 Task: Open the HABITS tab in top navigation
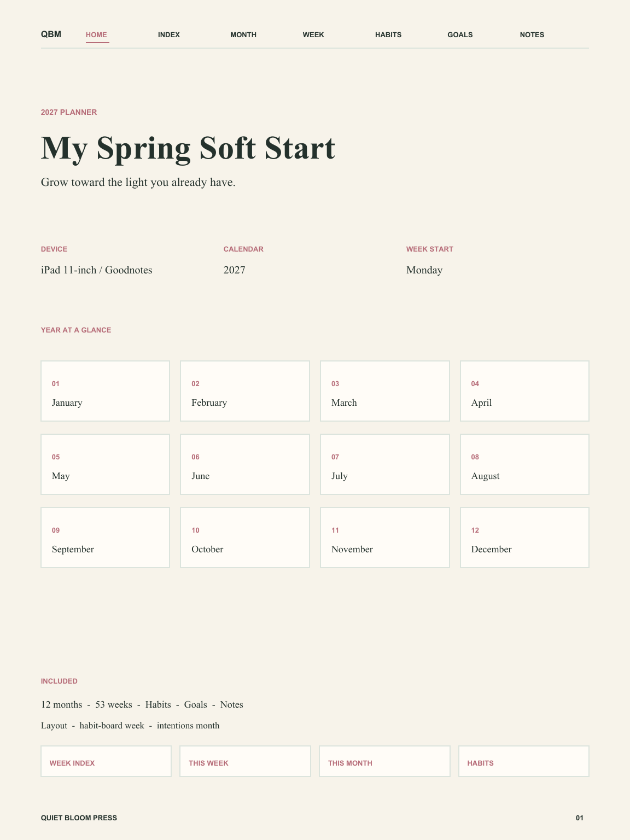(388, 34)
